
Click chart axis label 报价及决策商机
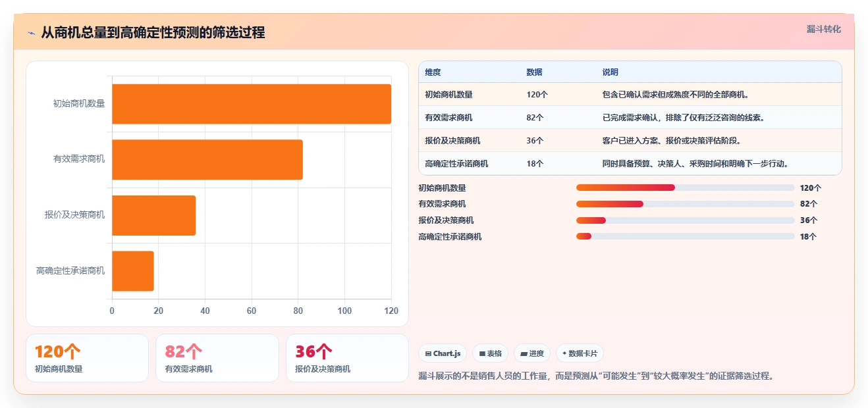click(75, 215)
